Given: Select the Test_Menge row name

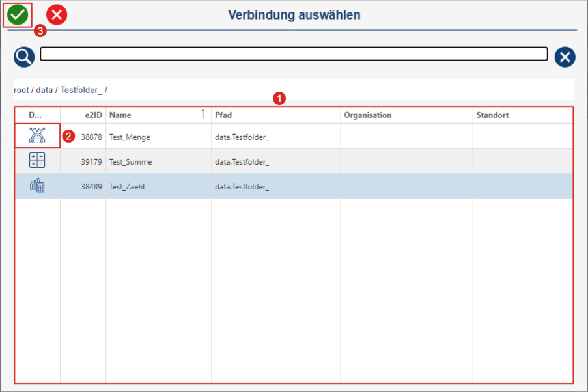Looking at the screenshot, I should point(130,137).
